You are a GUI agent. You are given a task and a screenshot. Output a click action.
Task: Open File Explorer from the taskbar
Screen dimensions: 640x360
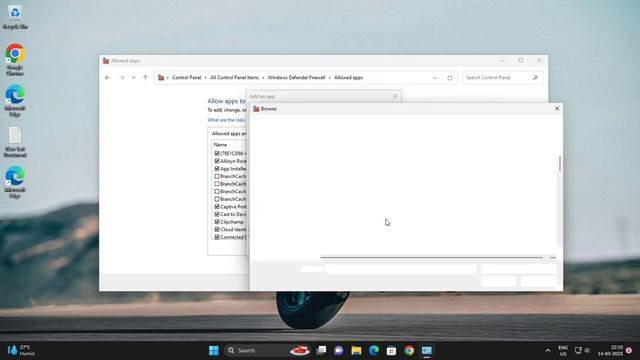click(356, 351)
